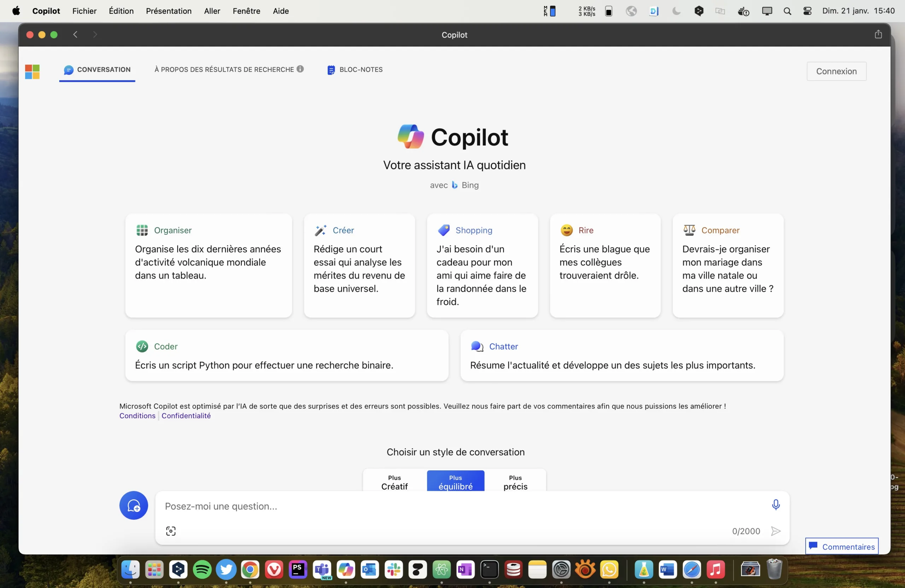
Task: Choose the Shopping suggestion card
Action: [x=482, y=266]
